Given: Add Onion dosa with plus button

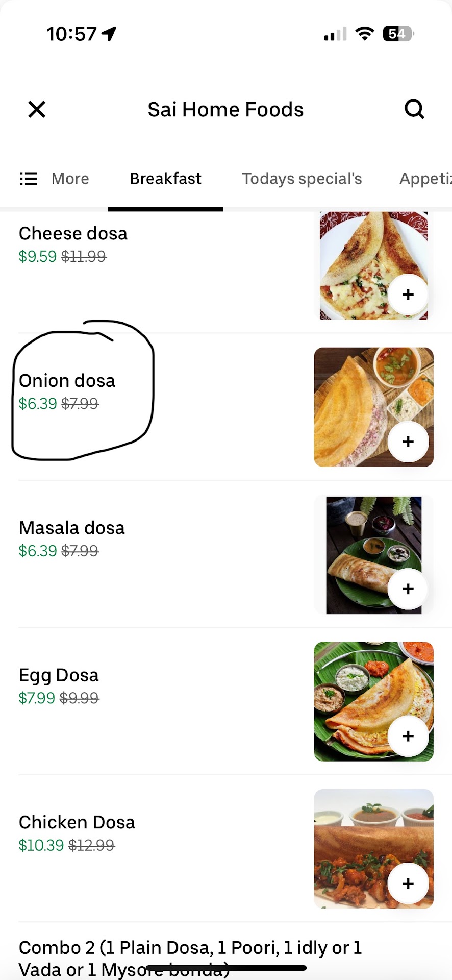Looking at the screenshot, I should pyautogui.click(x=408, y=442).
